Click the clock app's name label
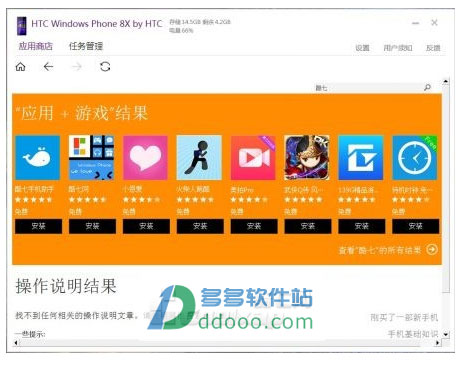The height and width of the screenshot is (370, 467). [412, 190]
